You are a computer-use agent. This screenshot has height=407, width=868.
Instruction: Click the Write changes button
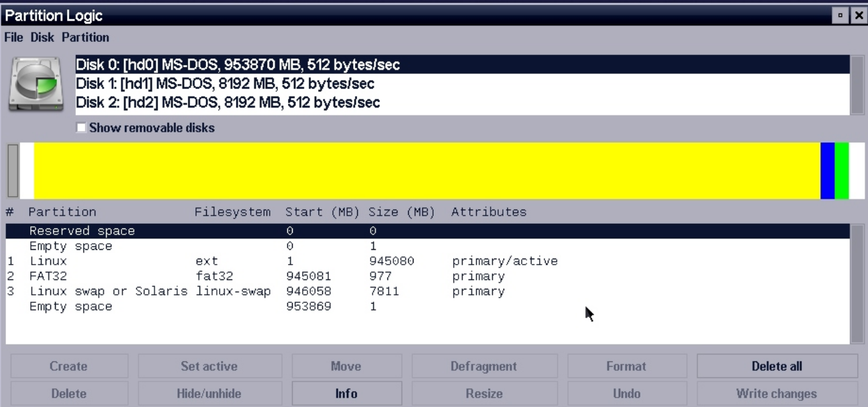777,394
